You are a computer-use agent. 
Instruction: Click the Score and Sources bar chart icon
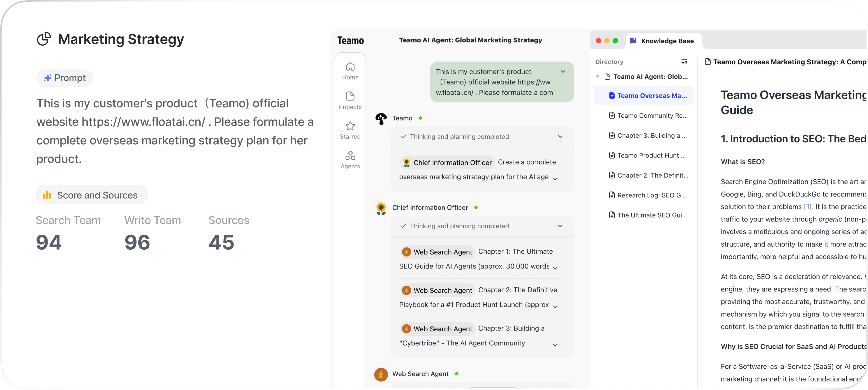pyautogui.click(x=47, y=195)
